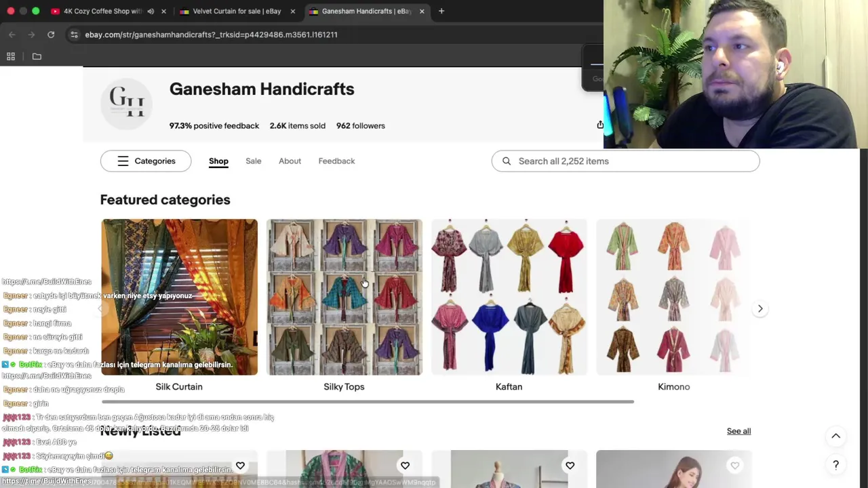This screenshot has height=488, width=868.
Task: Add second newly listed item to watchlist
Action: coord(405,466)
